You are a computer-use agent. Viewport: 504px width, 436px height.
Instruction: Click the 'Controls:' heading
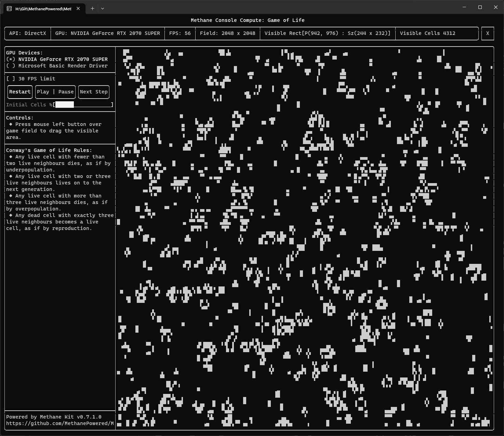[20, 118]
